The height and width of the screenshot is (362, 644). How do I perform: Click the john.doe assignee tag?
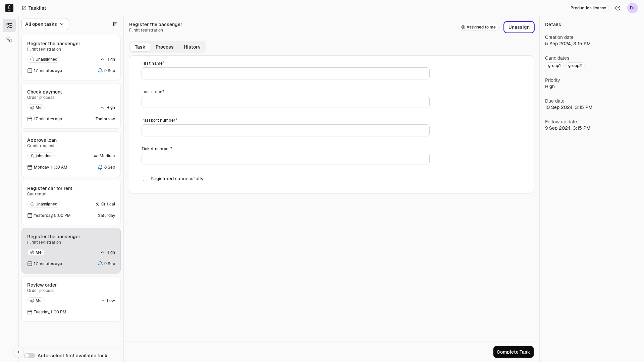pyautogui.click(x=41, y=156)
